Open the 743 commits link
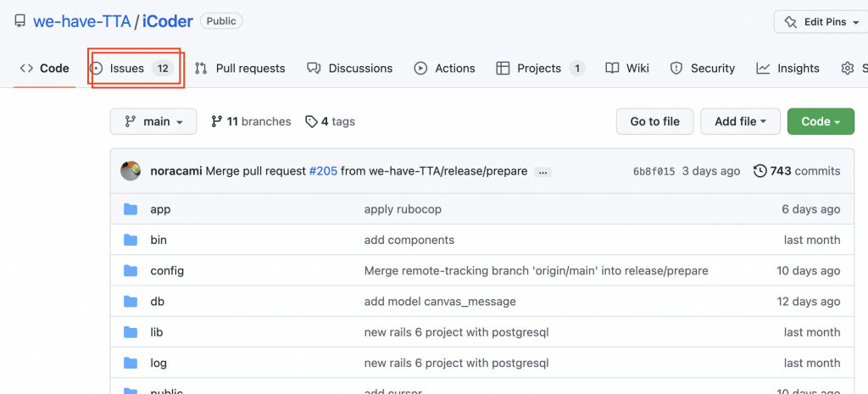This screenshot has height=394, width=868. point(804,171)
